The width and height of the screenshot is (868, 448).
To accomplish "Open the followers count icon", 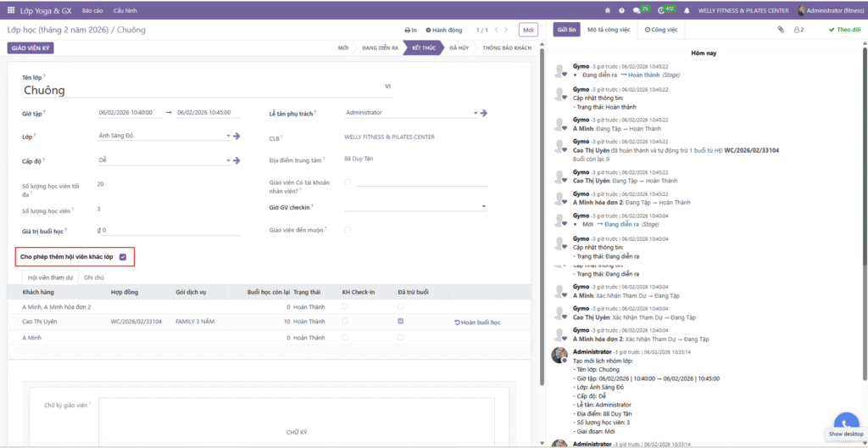I will (798, 30).
